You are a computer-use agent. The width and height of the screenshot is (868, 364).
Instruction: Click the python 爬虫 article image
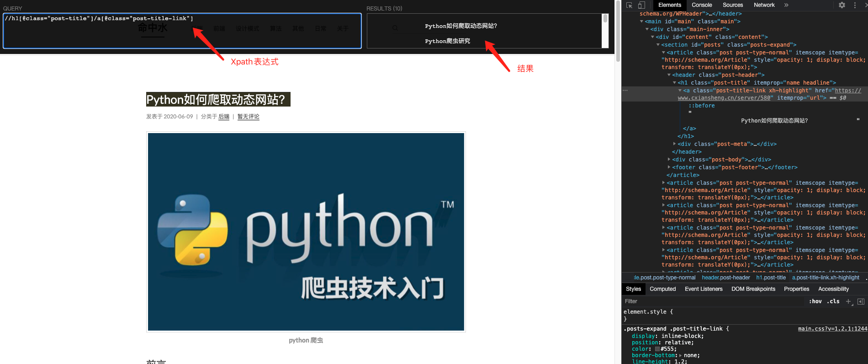point(306,232)
